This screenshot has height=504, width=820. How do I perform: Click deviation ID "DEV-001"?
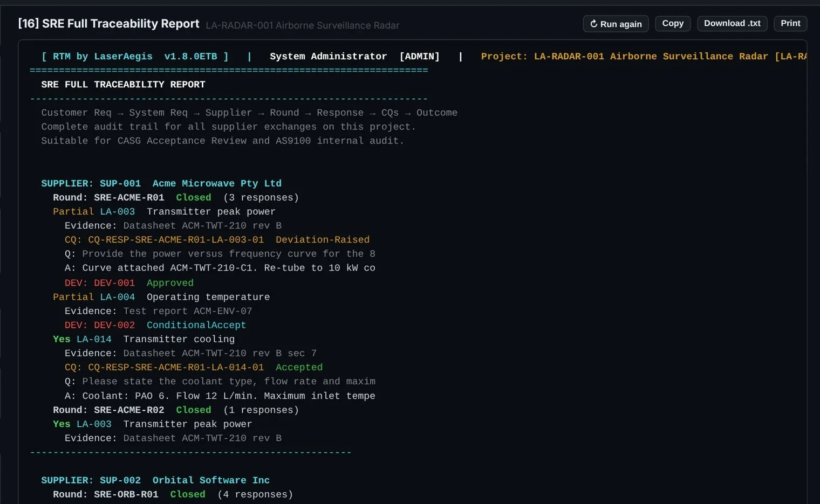coord(114,283)
